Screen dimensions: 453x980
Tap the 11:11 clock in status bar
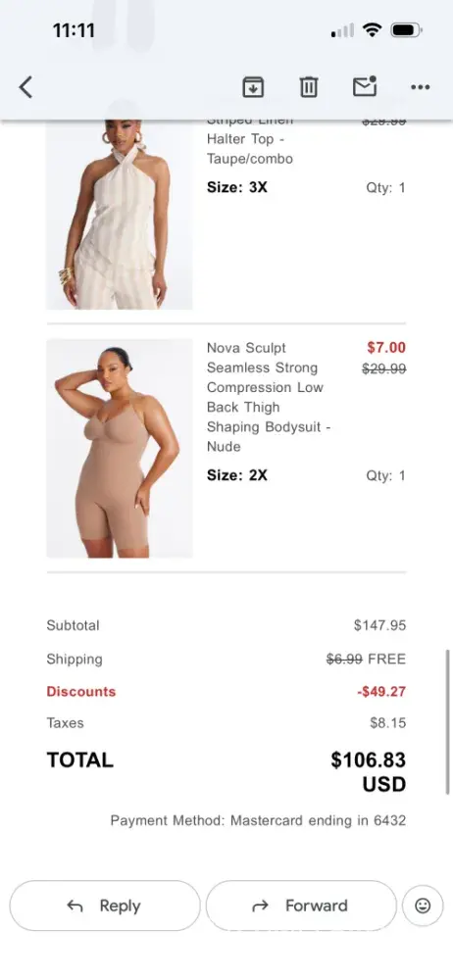[74, 30]
